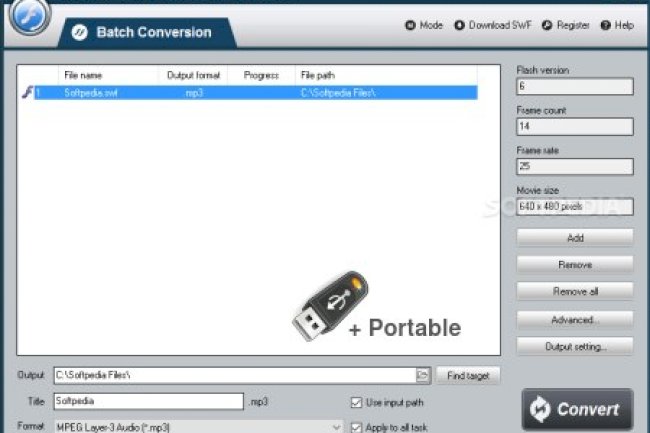Sort the list by File name column

coord(108,75)
